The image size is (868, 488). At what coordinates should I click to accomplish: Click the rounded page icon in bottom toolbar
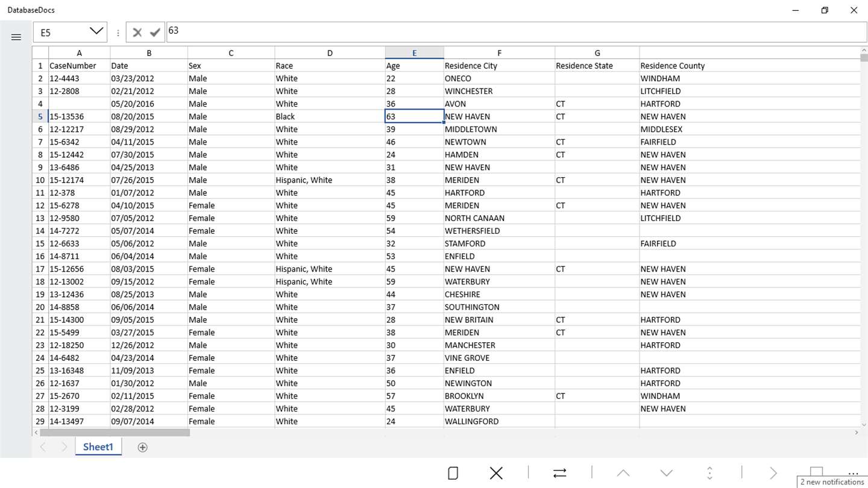[x=453, y=473]
